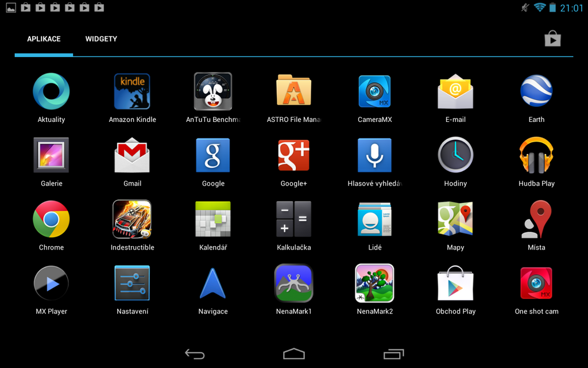
Task: Open Google Chrome
Action: tap(51, 219)
